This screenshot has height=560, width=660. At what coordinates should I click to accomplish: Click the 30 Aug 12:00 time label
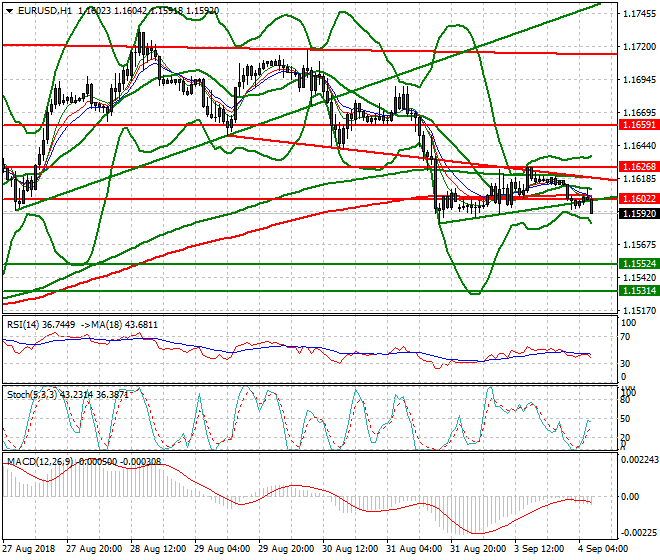[350, 549]
